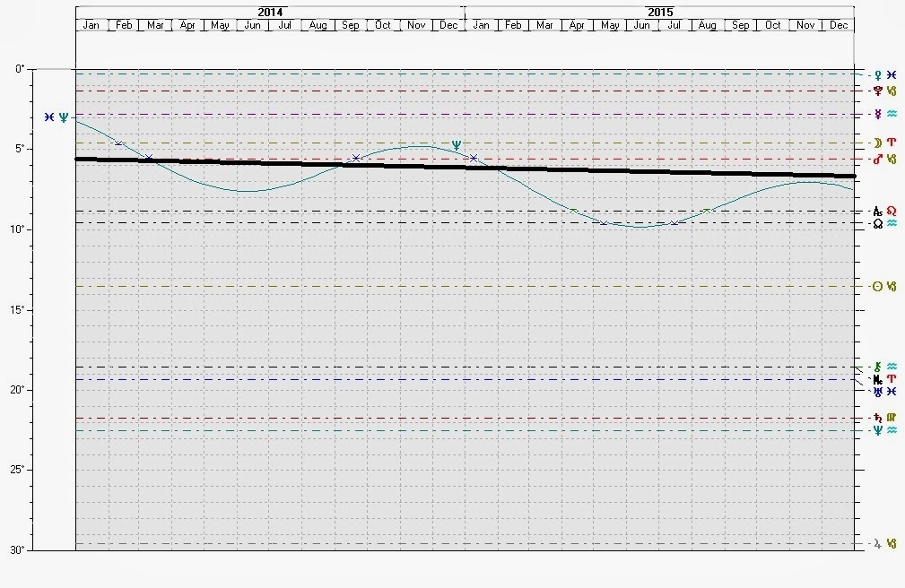
Task: Click the aspect marker in September 2014
Action: point(356,158)
